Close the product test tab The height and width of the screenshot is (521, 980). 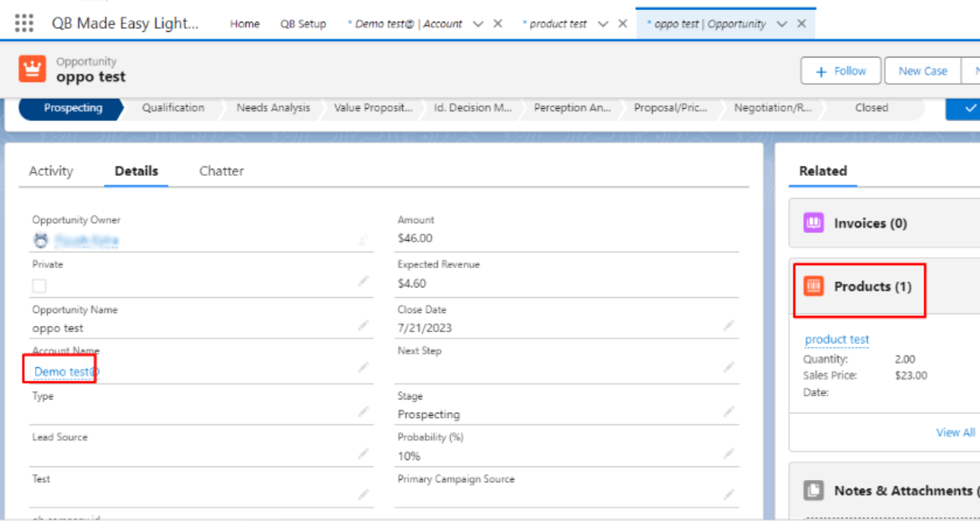click(x=622, y=24)
